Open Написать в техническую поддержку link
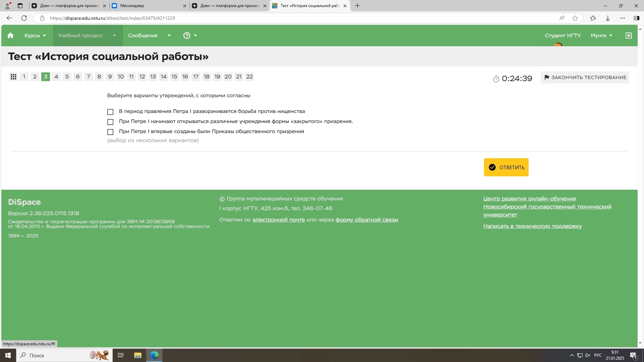The width and height of the screenshot is (644, 362). [x=533, y=226]
